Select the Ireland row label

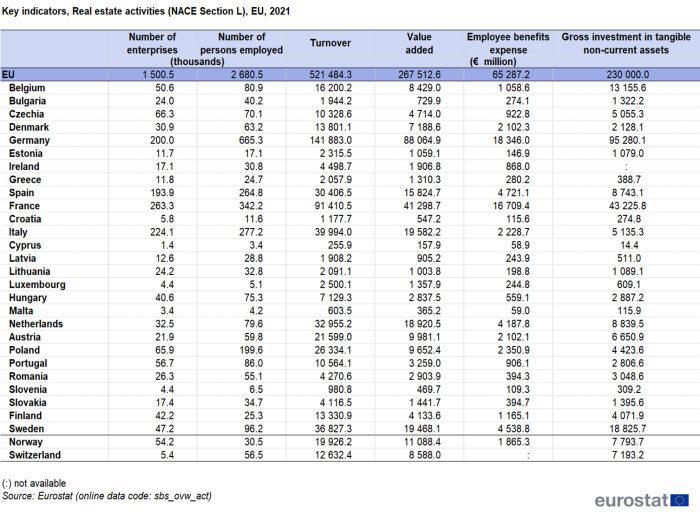[x=24, y=166]
